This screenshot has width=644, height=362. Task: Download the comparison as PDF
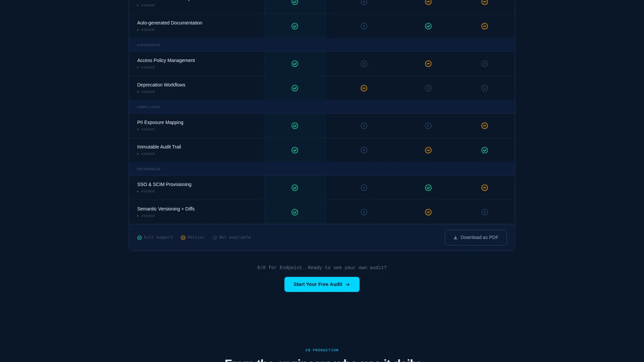476,237
